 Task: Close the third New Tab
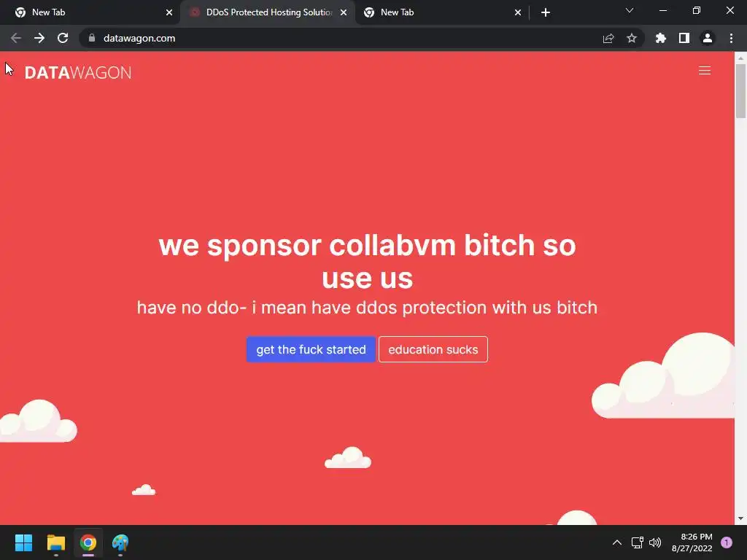[518, 12]
